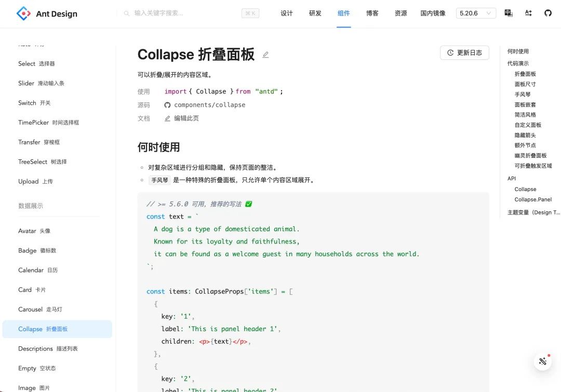The image size is (561, 392).
Task: Click the Collapse 折叠面板 page title
Action: point(196,55)
